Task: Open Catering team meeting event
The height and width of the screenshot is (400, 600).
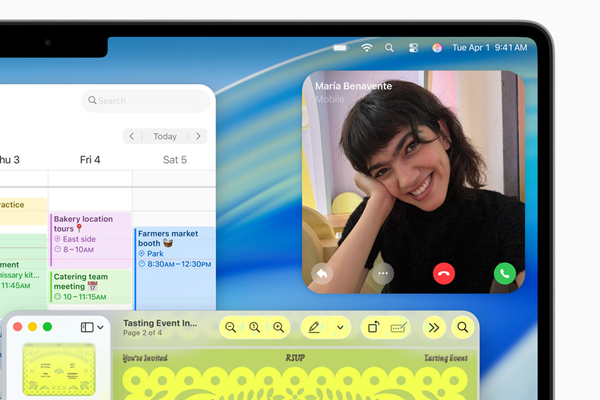Action: point(91,286)
